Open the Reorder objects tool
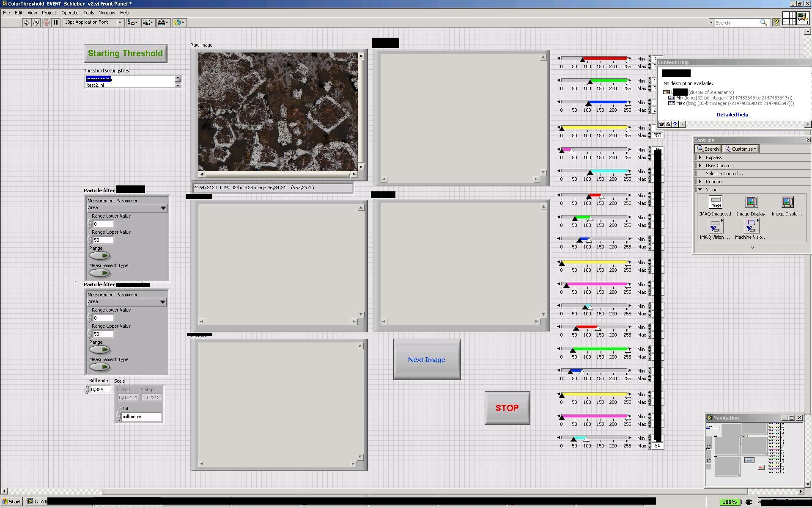 (x=179, y=22)
